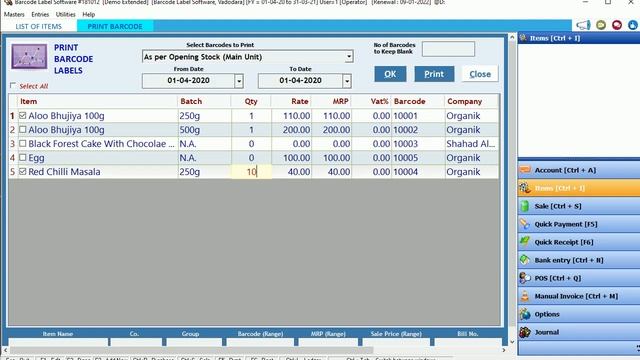The width and height of the screenshot is (640, 360).
Task: Click the Sale Price (Range) filter field
Action: 396,342
